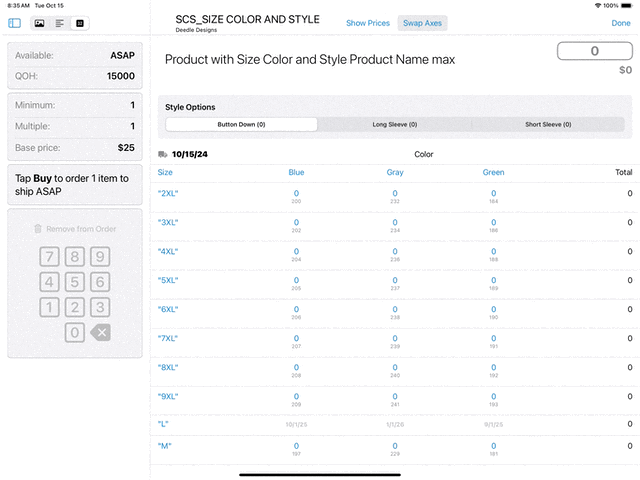Viewport: 640px width, 480px height.
Task: Tap keypad digit 9
Action: point(100,257)
